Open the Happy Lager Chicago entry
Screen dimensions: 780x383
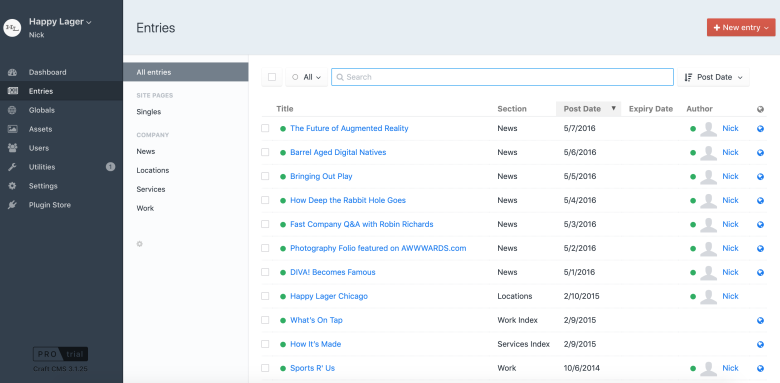(329, 296)
